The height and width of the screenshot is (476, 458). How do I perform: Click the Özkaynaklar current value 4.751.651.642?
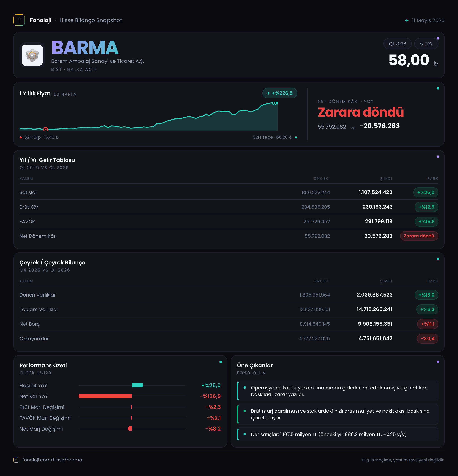pos(375,339)
